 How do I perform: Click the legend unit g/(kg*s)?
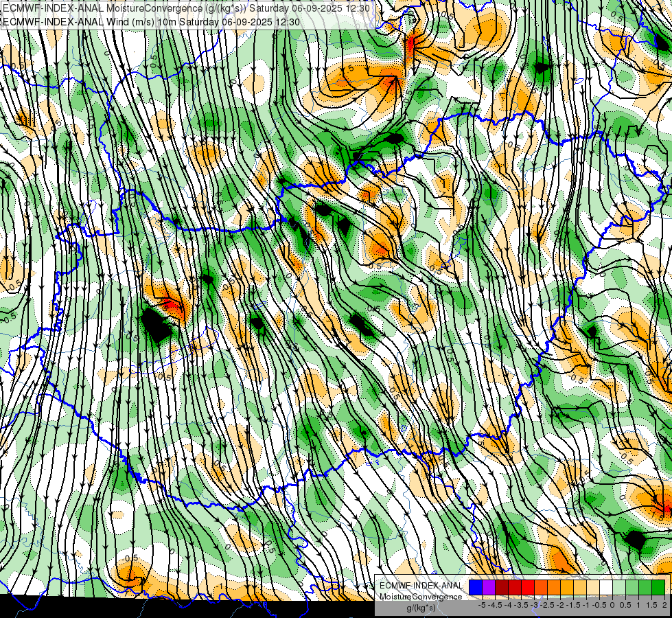421,608
